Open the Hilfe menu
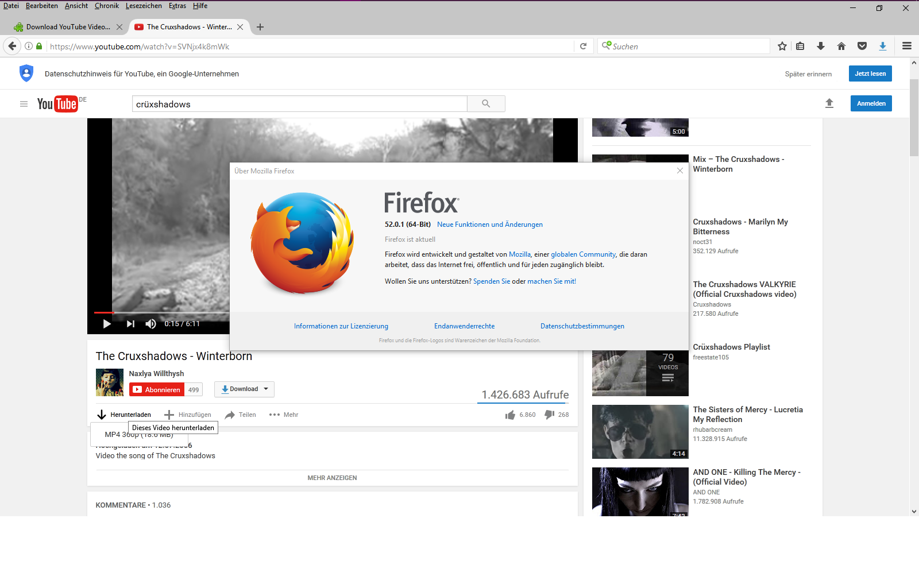919x588 pixels. [200, 6]
